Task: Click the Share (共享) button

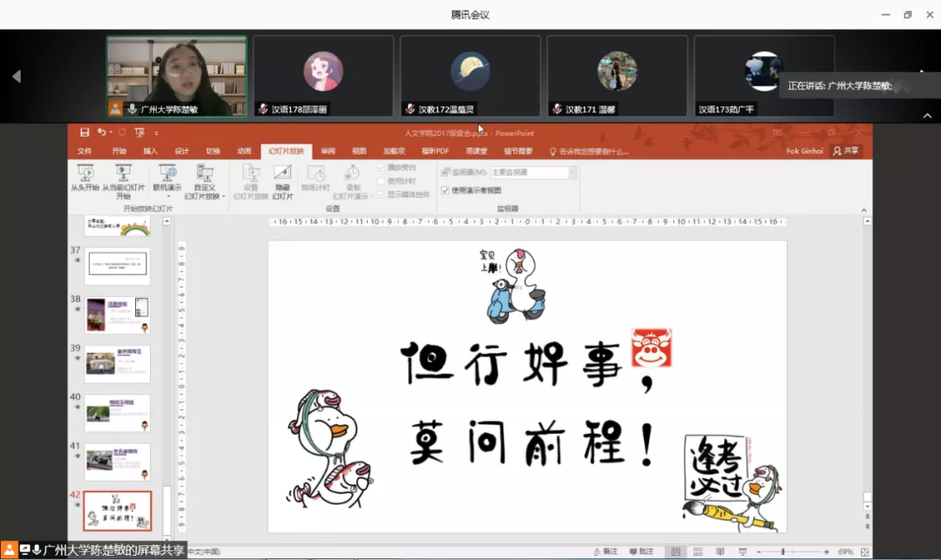Action: pyautogui.click(x=845, y=151)
